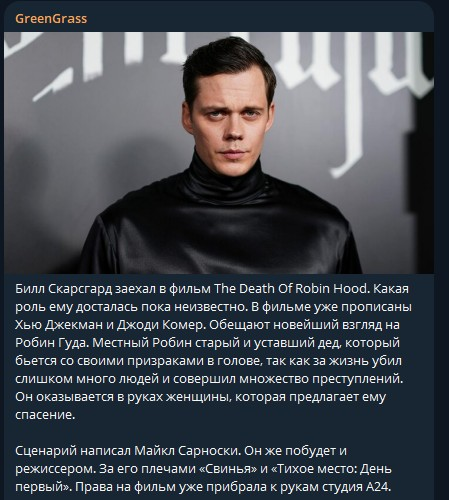
Task: Click the name "Билл Скарсгард" in the post
Action: tap(64, 289)
